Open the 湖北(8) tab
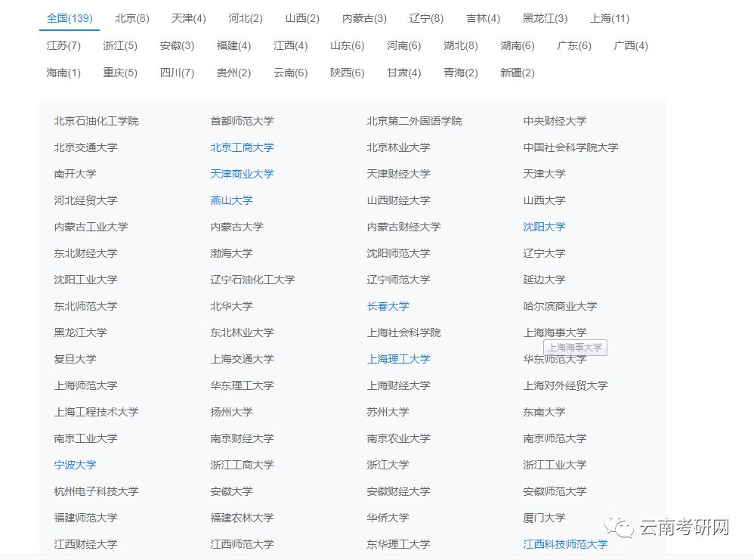754x560 pixels. coord(461,45)
